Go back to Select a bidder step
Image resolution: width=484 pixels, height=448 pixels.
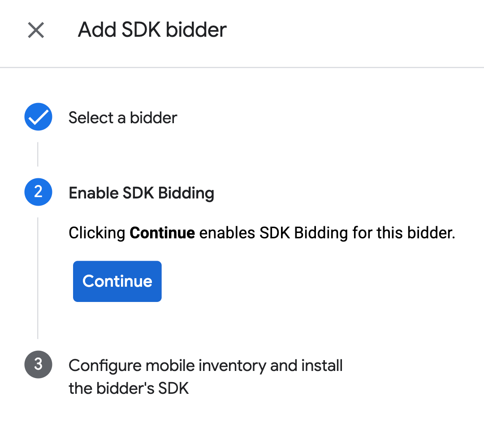pos(123,118)
